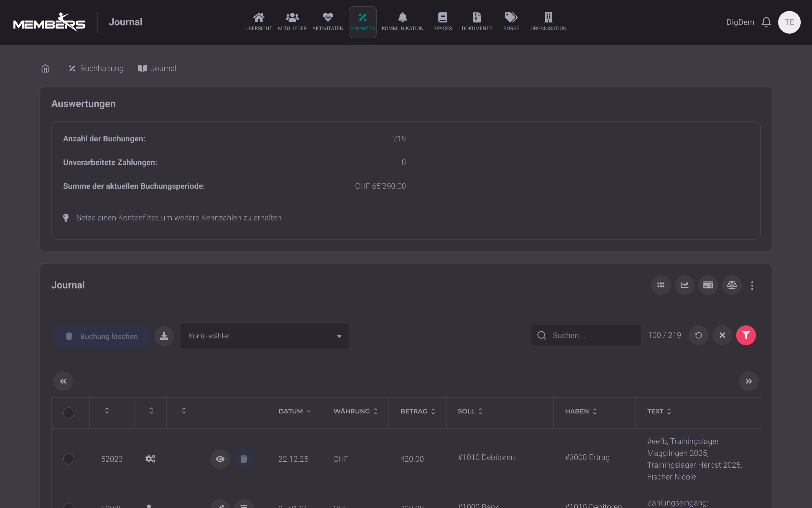Sort by the Haben column
This screenshot has width=812, height=508.
click(581, 411)
